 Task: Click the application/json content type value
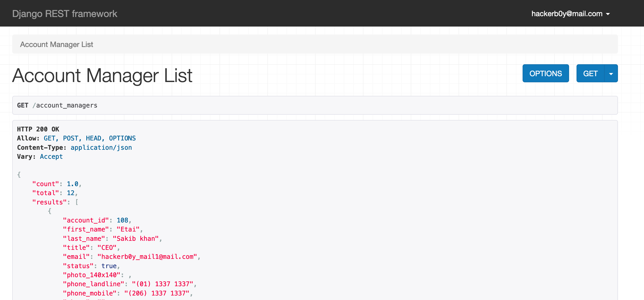click(x=101, y=148)
